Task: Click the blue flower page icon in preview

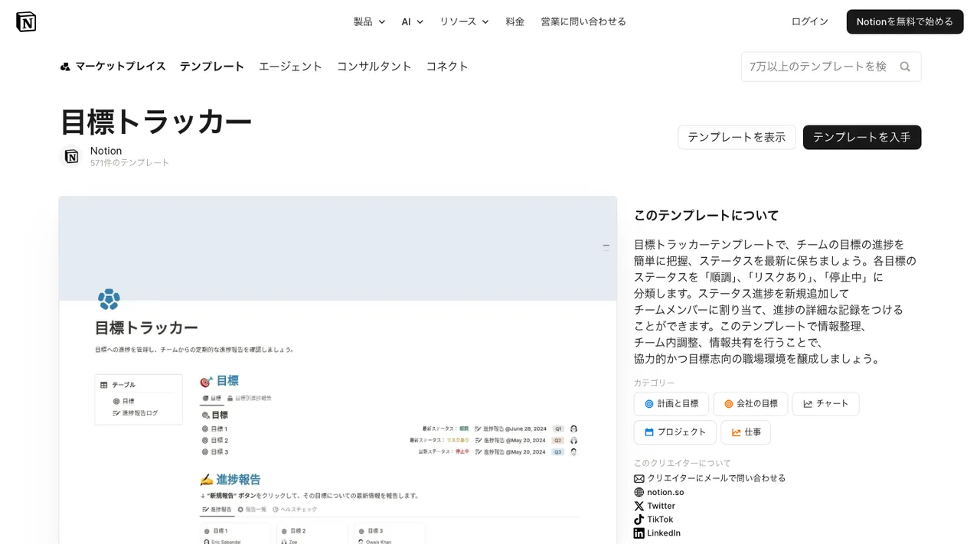Action: pyautogui.click(x=109, y=299)
